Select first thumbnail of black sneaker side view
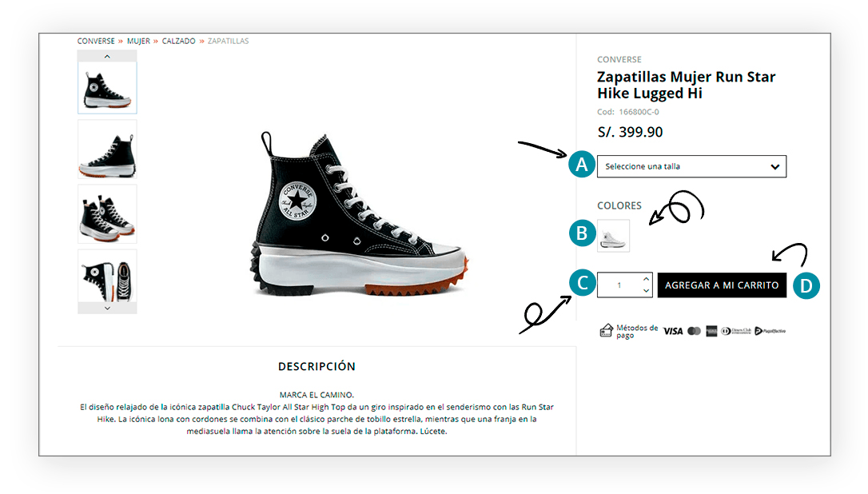 (107, 87)
